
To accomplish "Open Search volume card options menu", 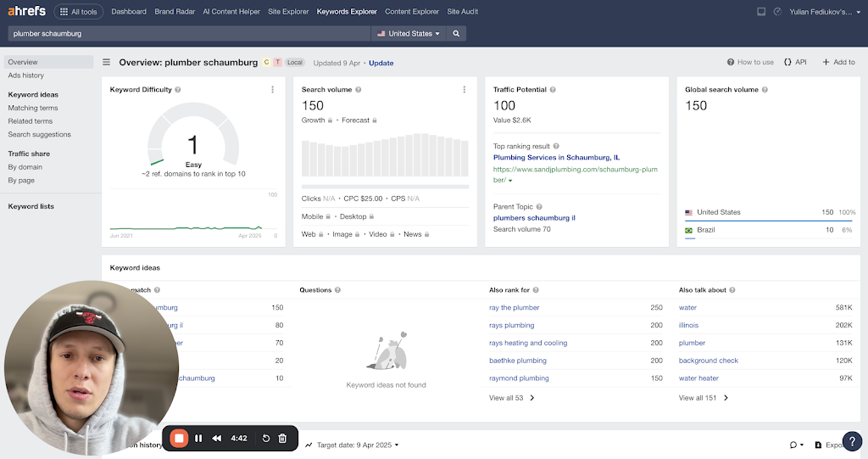I will click(x=464, y=90).
